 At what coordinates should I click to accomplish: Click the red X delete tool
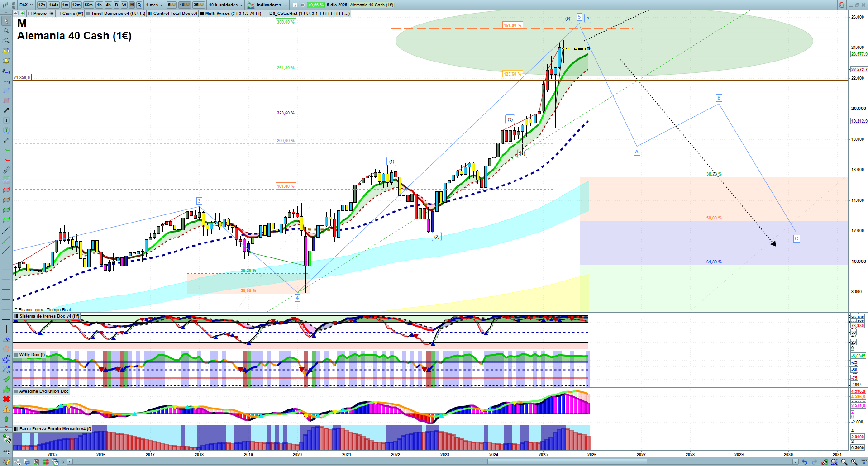pos(6,399)
